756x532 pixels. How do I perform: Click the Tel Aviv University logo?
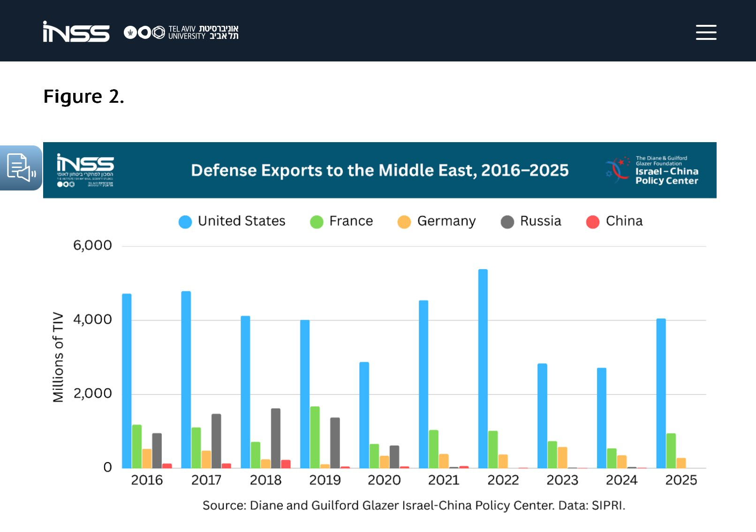tap(181, 32)
